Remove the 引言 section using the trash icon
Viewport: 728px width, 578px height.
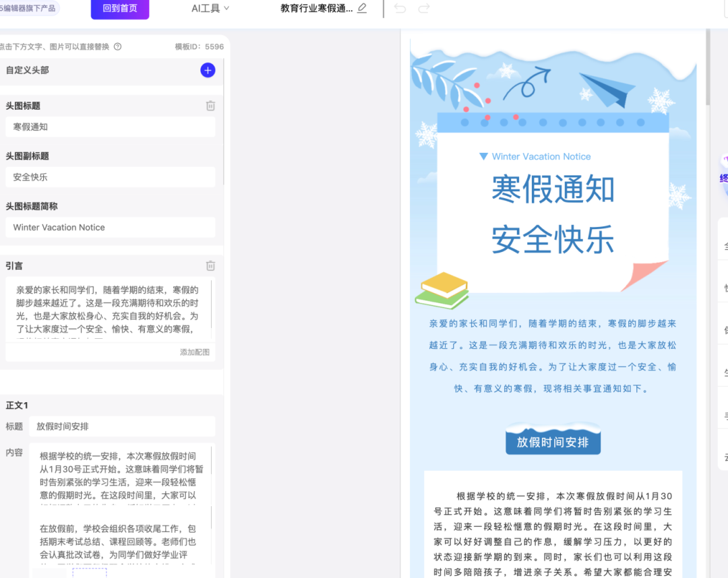click(210, 265)
